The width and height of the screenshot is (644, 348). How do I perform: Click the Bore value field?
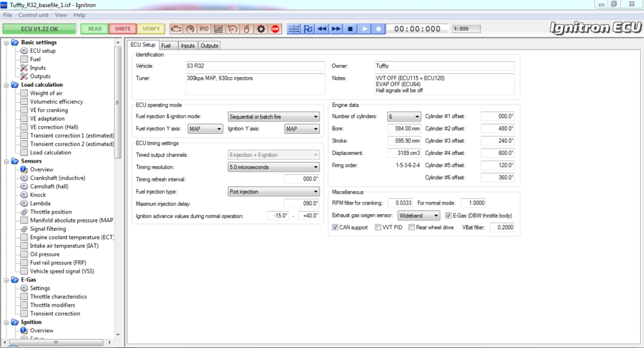tap(404, 129)
